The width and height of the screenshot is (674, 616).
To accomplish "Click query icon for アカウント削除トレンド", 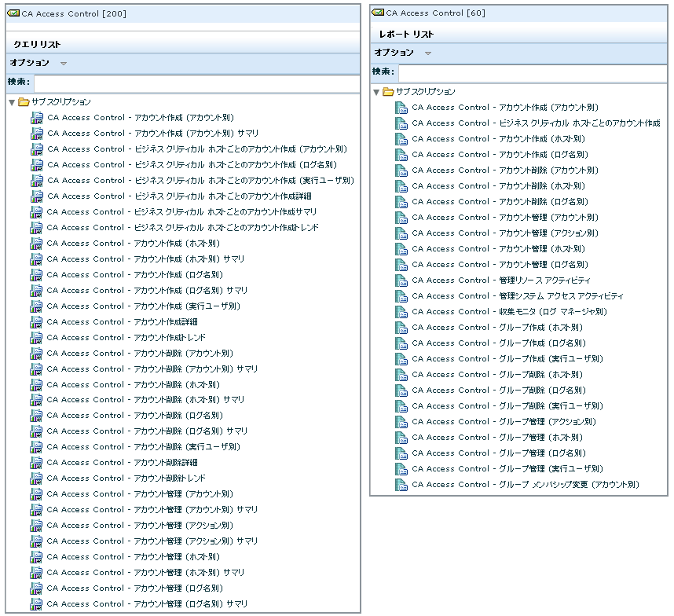I will coord(37,478).
